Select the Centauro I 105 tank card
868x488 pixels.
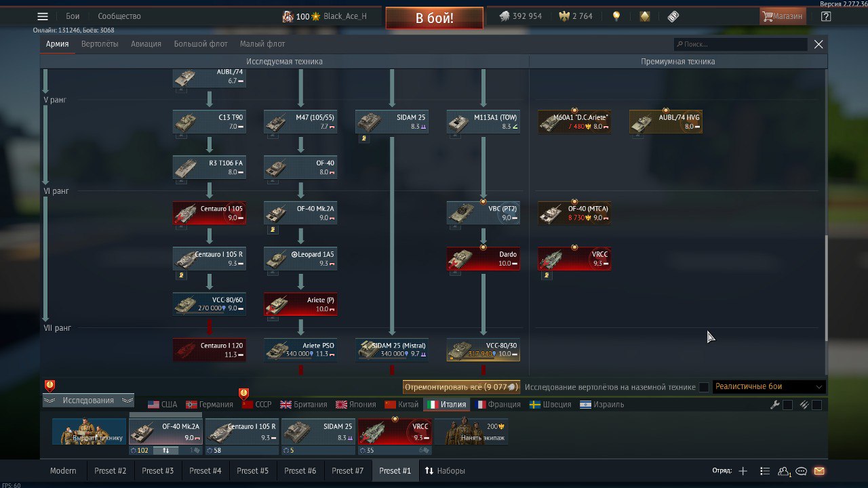(x=210, y=213)
